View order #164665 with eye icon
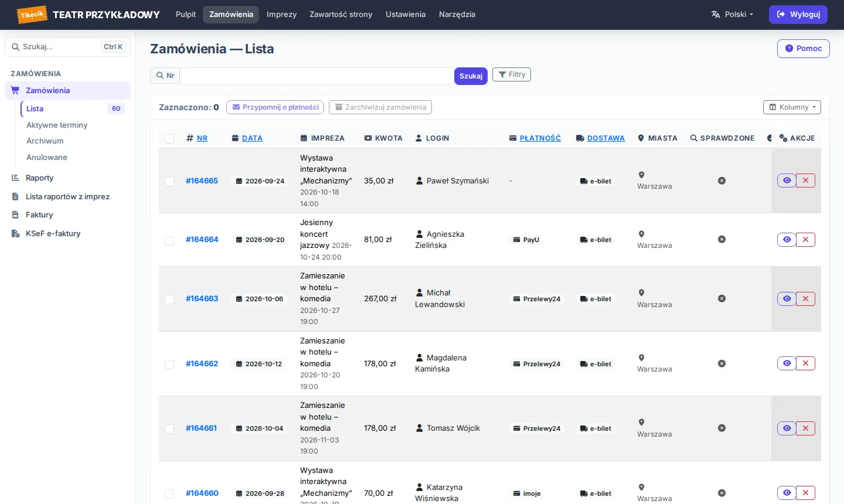Viewport: 844px width, 504px height. pos(787,181)
